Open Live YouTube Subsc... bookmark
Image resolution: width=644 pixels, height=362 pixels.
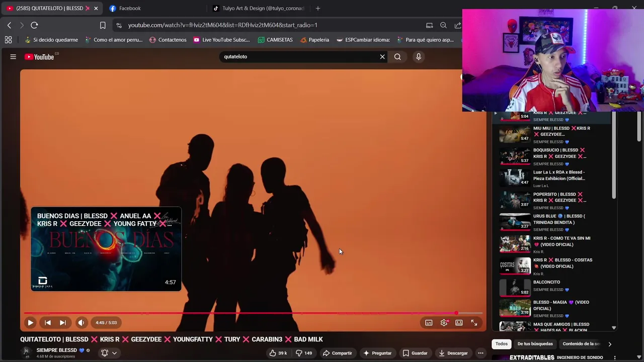pyautogui.click(x=221, y=40)
